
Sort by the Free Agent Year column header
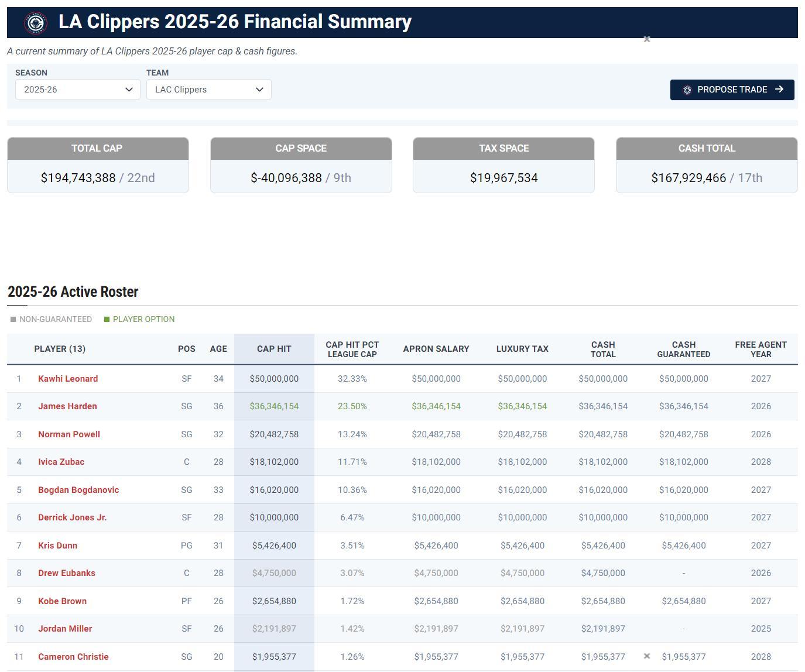coord(761,349)
